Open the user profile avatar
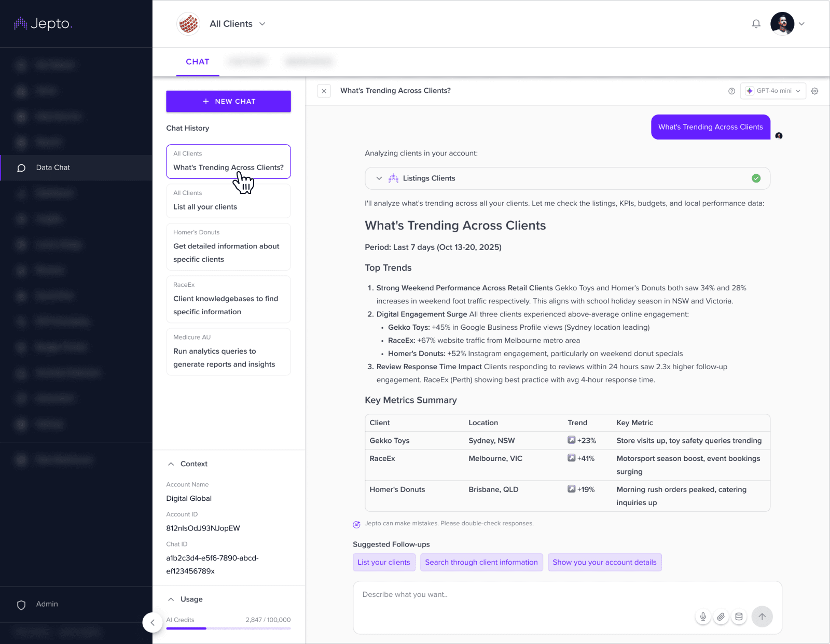Image resolution: width=830 pixels, height=644 pixels. (x=782, y=24)
